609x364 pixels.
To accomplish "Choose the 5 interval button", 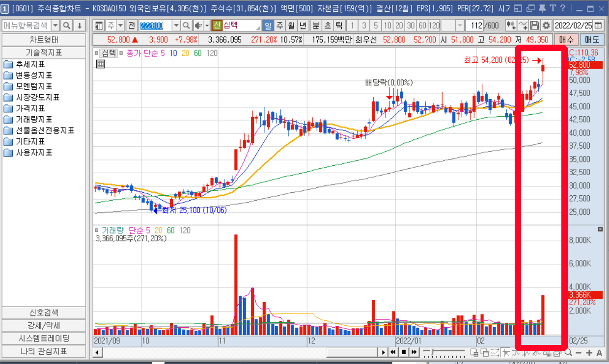I will [x=376, y=26].
